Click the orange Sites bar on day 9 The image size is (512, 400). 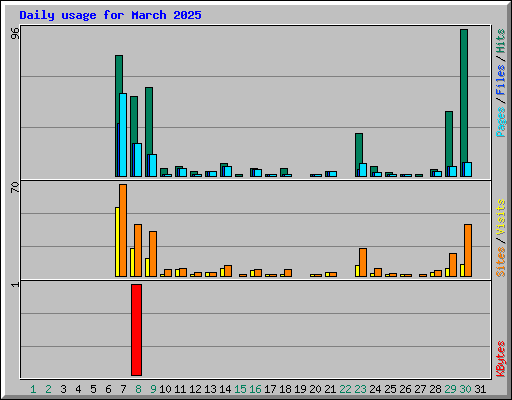[153, 254]
